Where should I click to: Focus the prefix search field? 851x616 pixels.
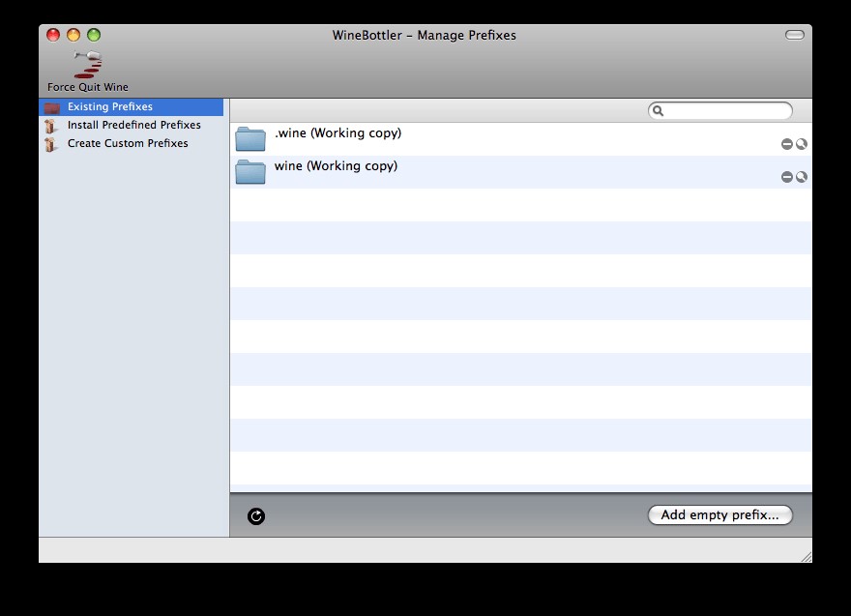(720, 110)
